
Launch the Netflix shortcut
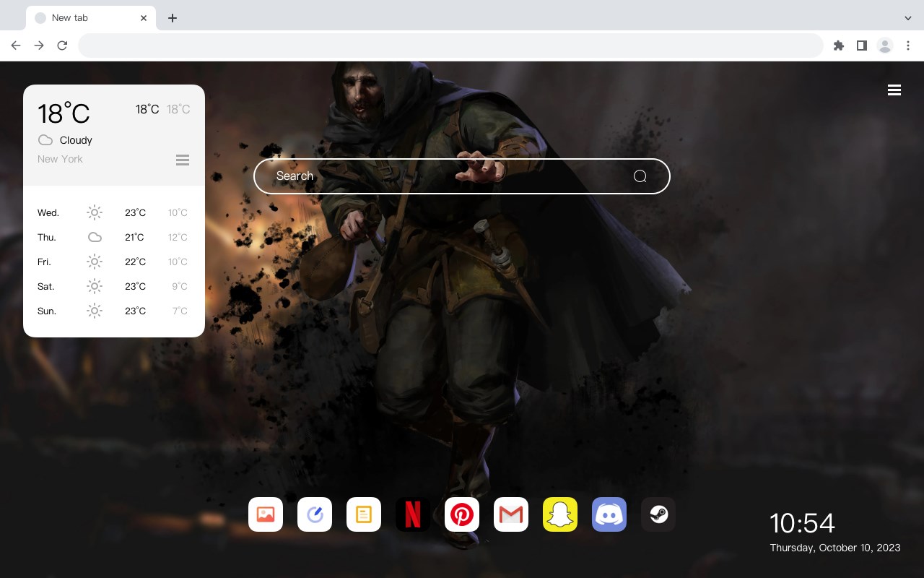click(413, 514)
